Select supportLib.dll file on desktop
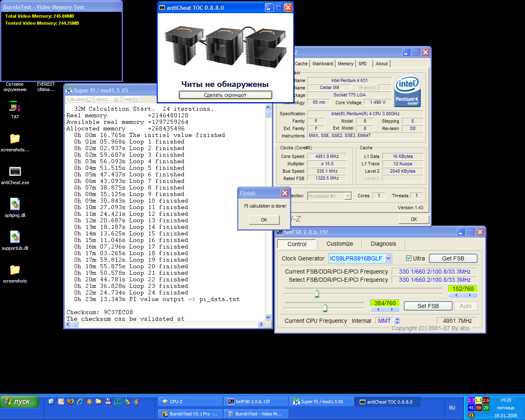The width and height of the screenshot is (525, 420). (15, 240)
